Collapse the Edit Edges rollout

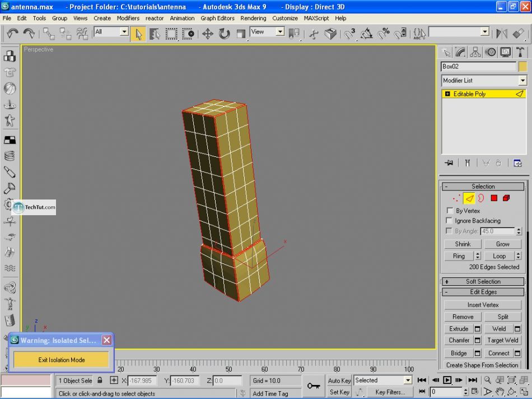[483, 292]
